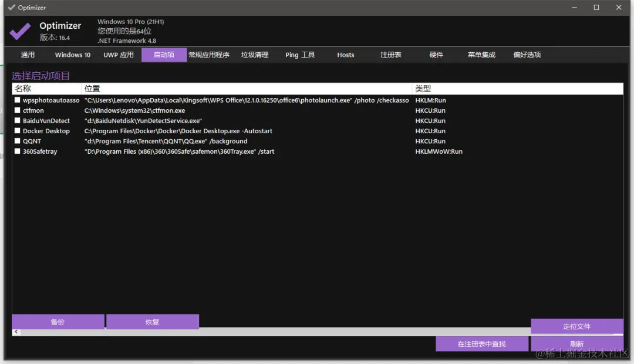Click the 备份 button
Viewport: 634px width, 364px height.
(x=58, y=322)
